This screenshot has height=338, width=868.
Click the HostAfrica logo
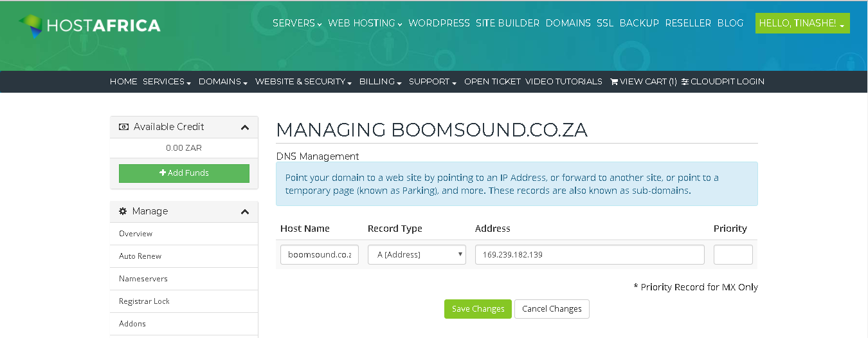point(89,26)
